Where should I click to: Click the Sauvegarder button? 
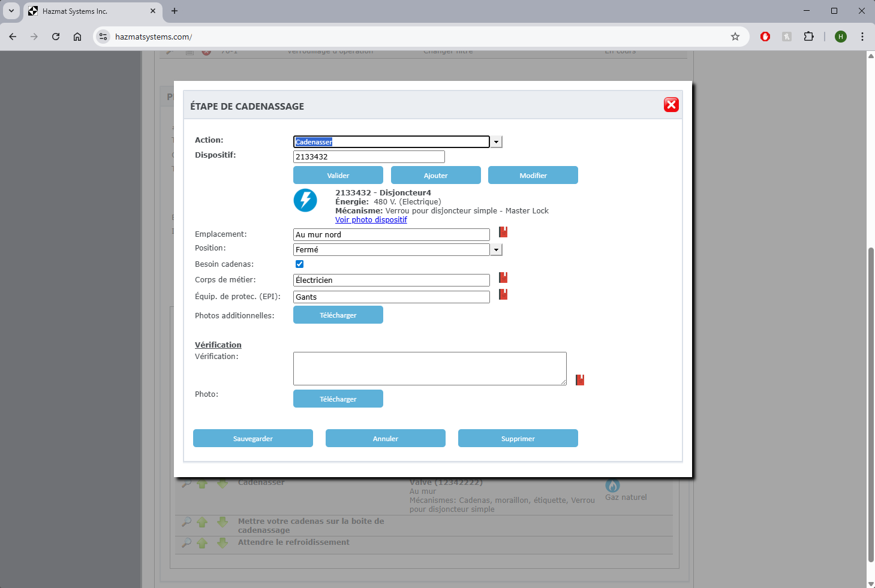253,438
